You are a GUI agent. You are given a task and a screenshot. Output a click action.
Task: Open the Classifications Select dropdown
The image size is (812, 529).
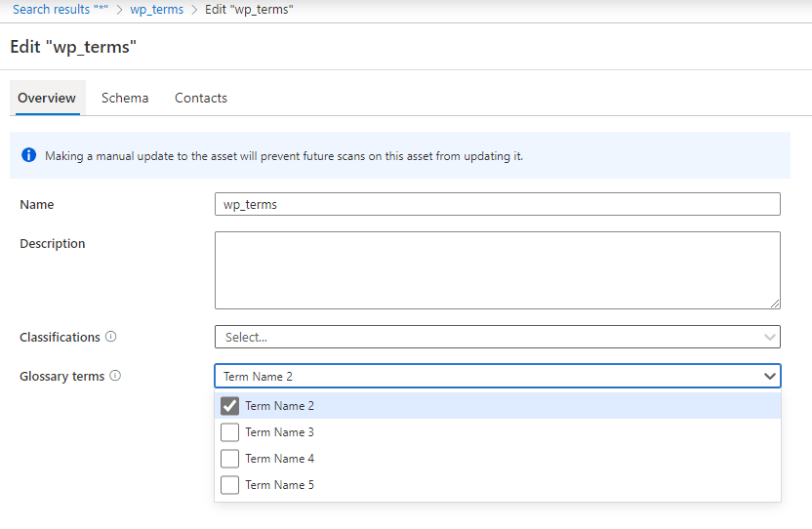[497, 337]
